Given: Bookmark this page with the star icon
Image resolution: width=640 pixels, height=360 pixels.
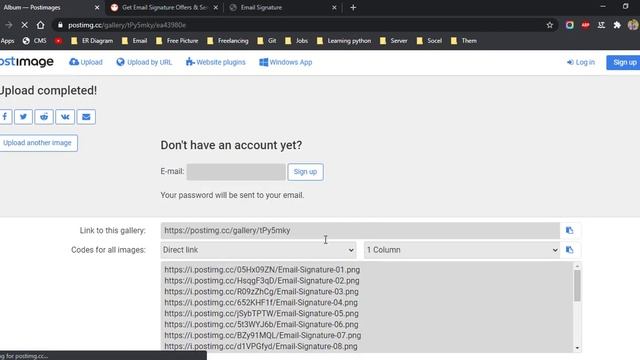Looking at the screenshot, I should (x=550, y=25).
